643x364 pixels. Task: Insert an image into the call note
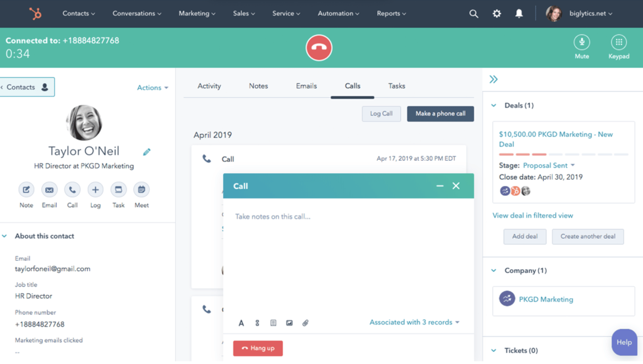(289, 322)
